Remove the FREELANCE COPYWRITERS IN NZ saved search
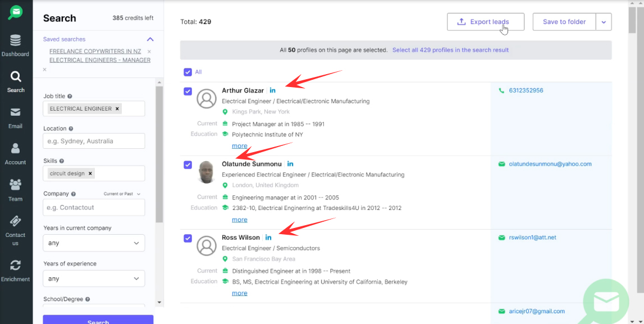 [x=149, y=52]
